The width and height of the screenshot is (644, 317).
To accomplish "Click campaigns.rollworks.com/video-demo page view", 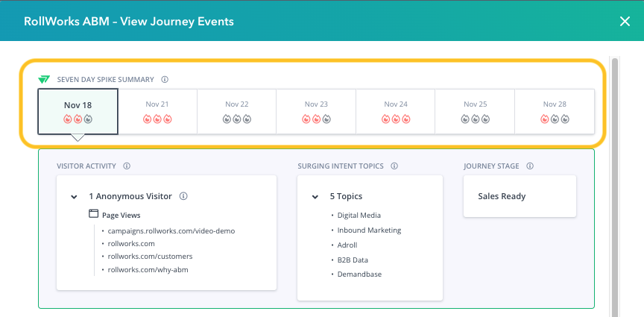I will 171,231.
